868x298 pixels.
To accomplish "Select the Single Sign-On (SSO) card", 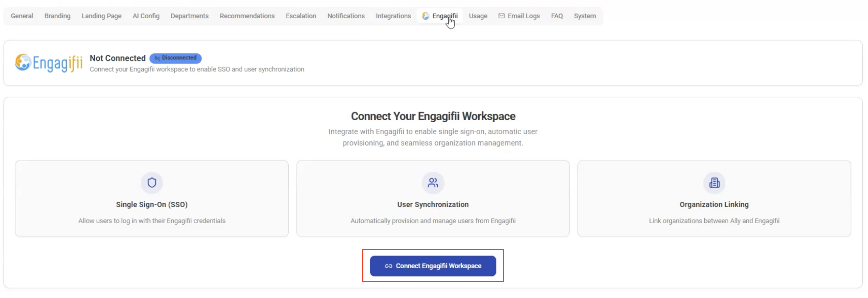I will (152, 199).
